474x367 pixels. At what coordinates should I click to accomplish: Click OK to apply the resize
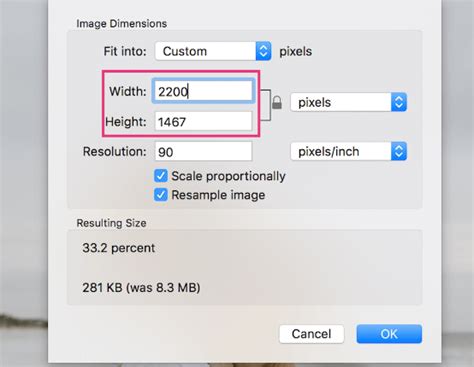(x=389, y=334)
